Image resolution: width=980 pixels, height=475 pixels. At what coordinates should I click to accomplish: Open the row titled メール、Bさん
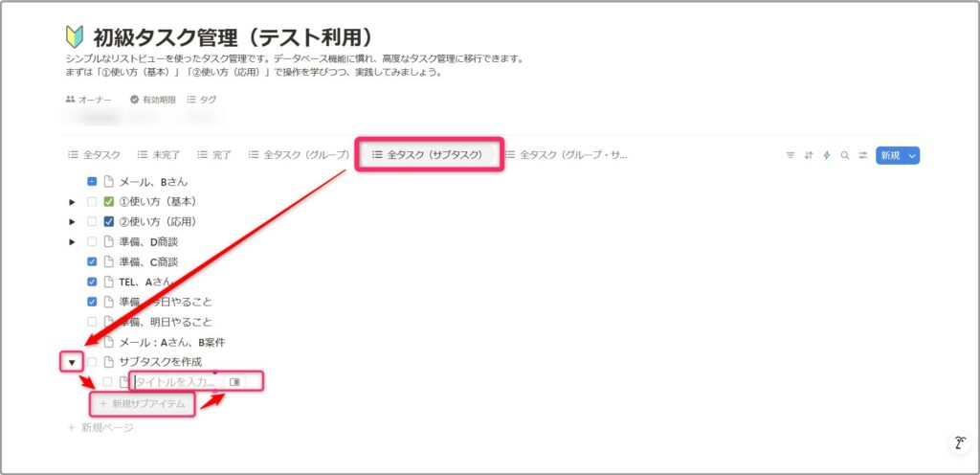tap(153, 182)
